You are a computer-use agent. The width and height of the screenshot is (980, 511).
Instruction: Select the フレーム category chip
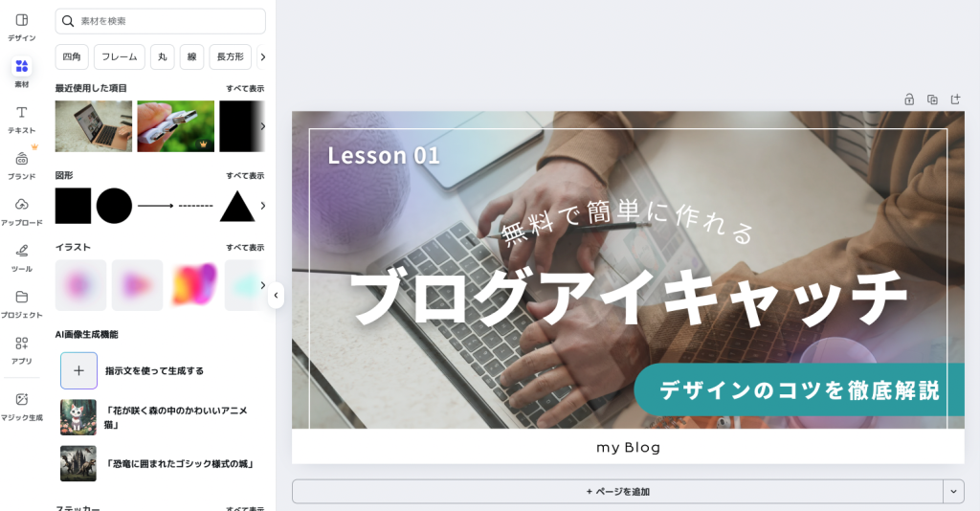point(120,56)
